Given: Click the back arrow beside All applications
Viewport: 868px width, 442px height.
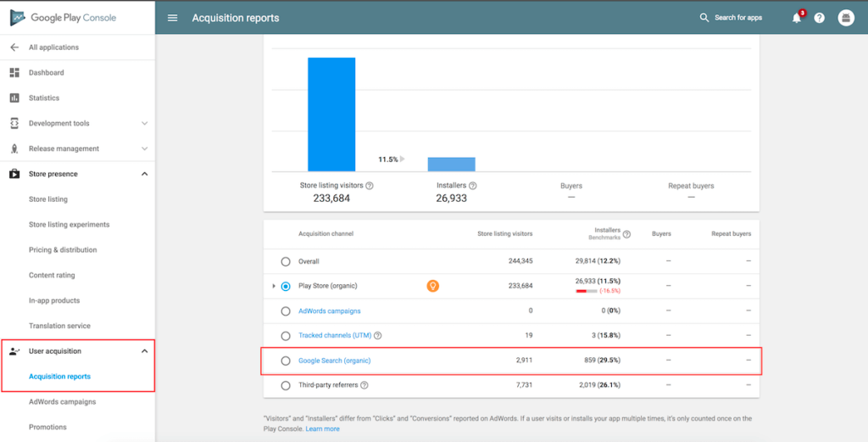Looking at the screenshot, I should pos(14,48).
